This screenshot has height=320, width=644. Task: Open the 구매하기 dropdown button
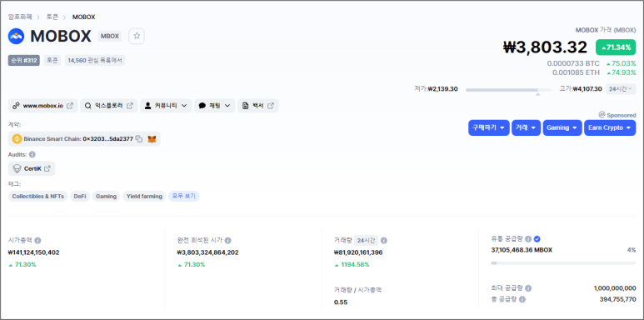pos(489,127)
